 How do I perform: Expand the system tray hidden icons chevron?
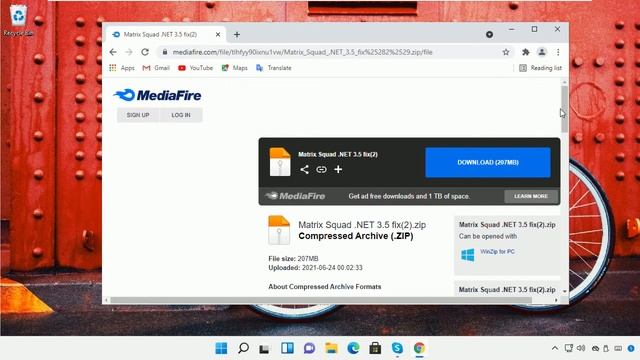[555, 348]
